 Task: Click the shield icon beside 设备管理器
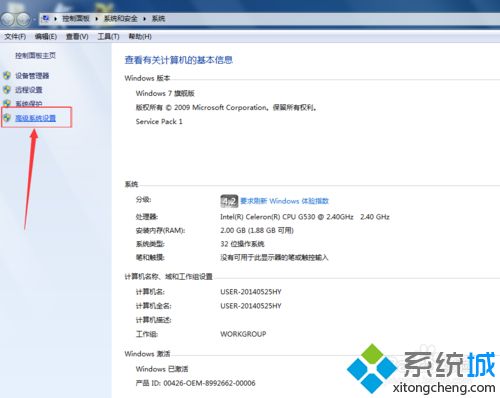point(7,76)
